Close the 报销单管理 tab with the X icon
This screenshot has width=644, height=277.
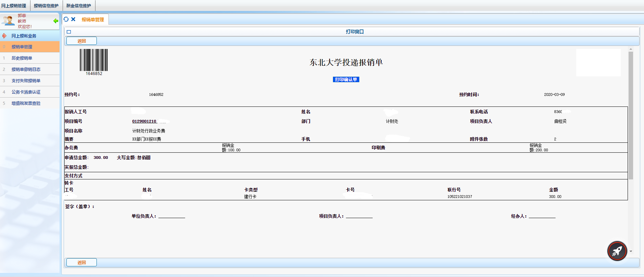point(73,19)
